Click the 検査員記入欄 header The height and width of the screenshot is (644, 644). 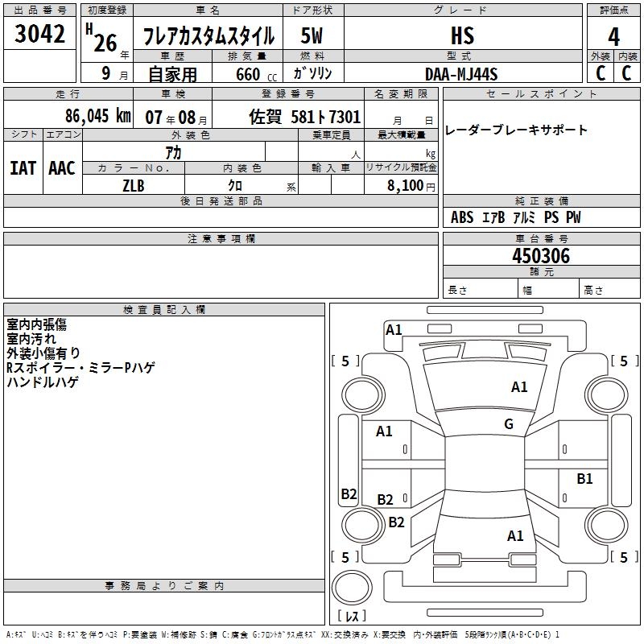click(x=164, y=310)
